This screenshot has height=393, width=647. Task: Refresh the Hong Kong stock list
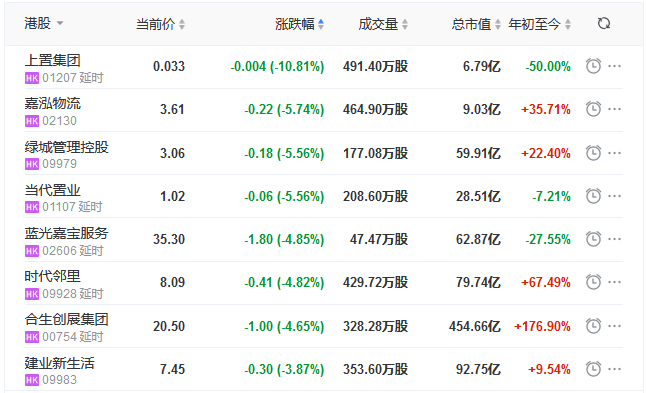604,24
